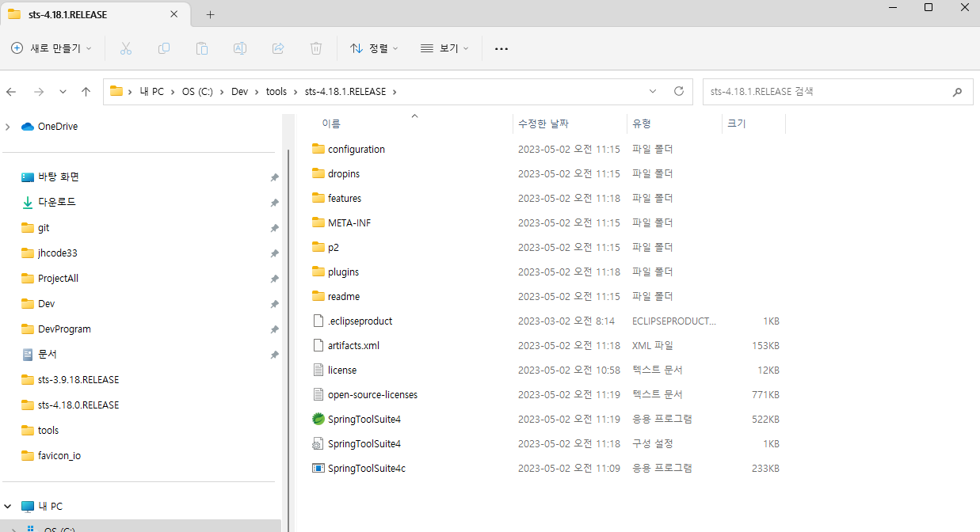Open 문서 in the sidebar
This screenshot has width=980, height=532.
(40, 354)
